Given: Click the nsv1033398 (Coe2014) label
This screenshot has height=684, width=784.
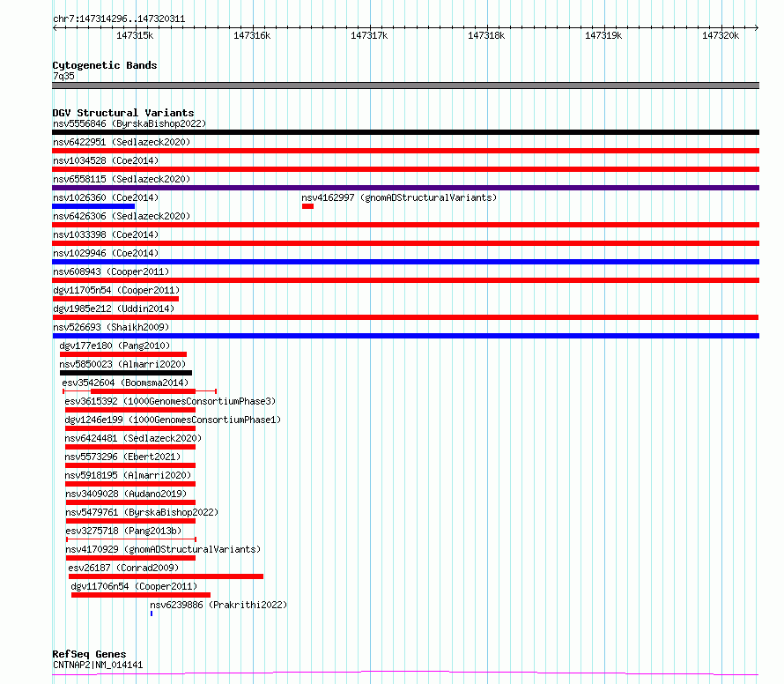Looking at the screenshot, I should click(x=106, y=234).
